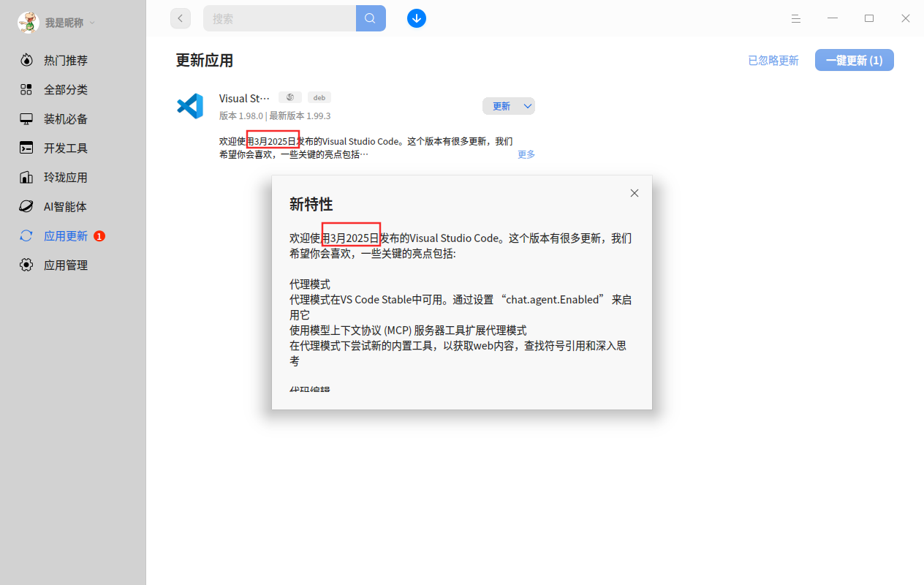The height and width of the screenshot is (585, 924).
Task: Show 更多 of the update description
Action: pos(526,154)
